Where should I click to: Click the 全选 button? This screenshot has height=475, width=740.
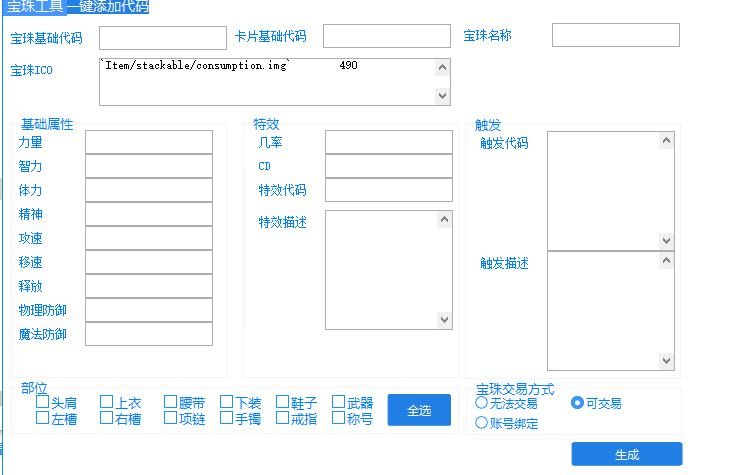coord(419,411)
